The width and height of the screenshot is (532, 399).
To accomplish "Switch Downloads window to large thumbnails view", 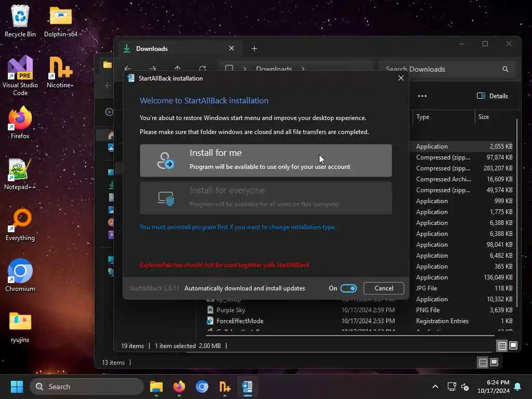I will click(x=513, y=345).
